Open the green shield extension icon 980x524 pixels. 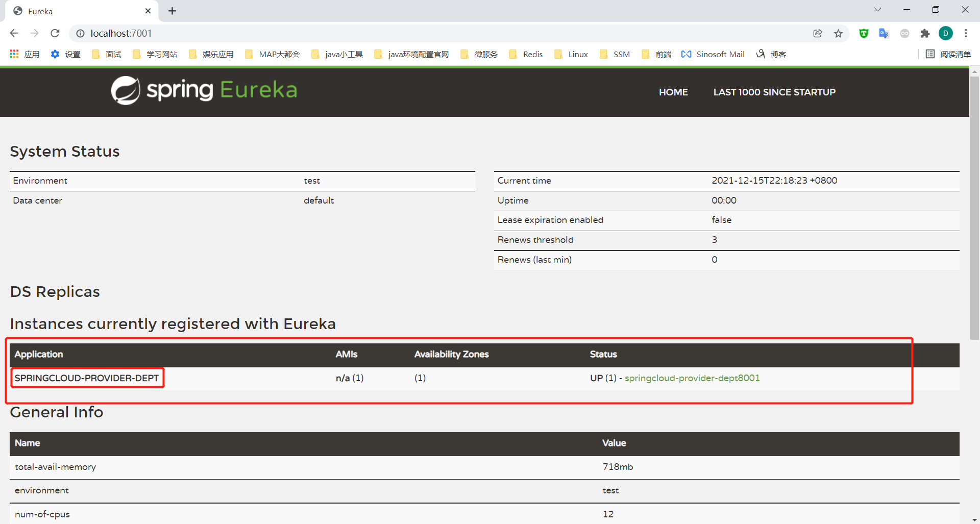coord(864,33)
